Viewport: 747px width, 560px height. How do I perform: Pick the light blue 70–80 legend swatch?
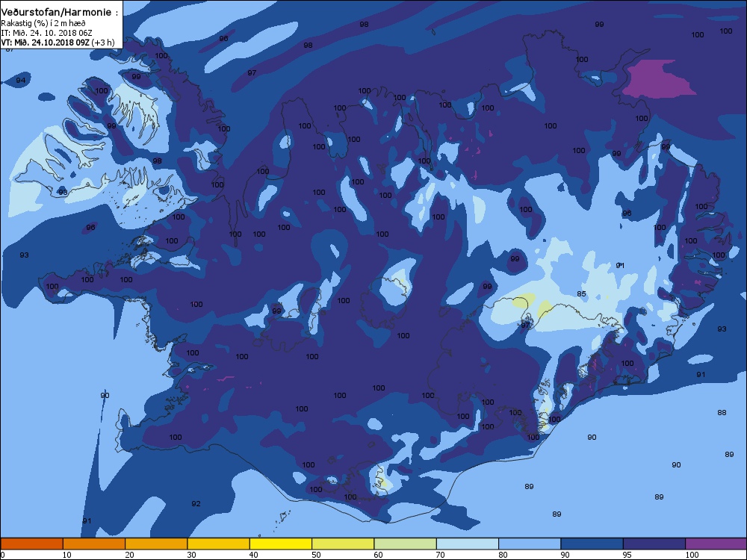point(468,544)
